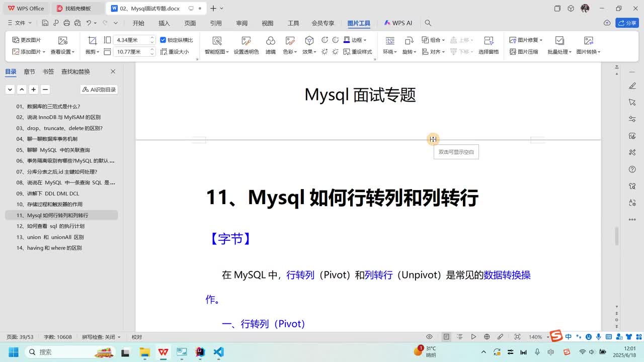Click the help question mark in right sidebar
The height and width of the screenshot is (362, 644).
632,169
